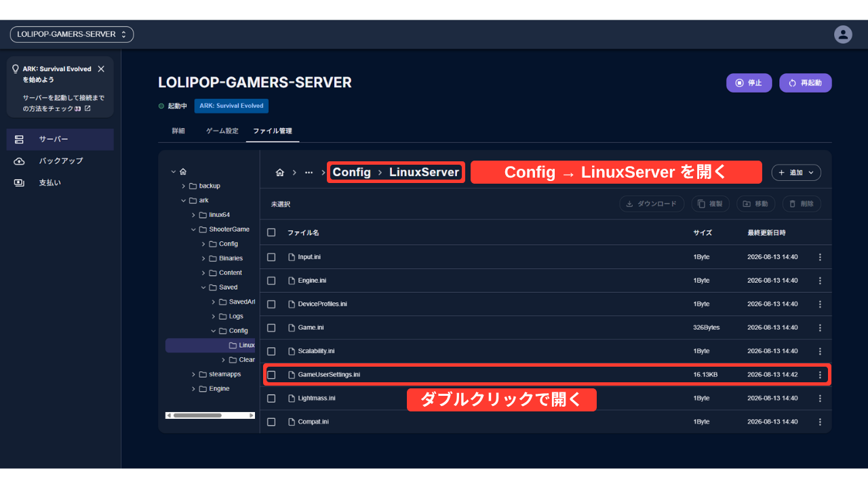Viewport: 868px width, 488px height.
Task: Check the box for Engine.ini
Action: click(x=271, y=281)
